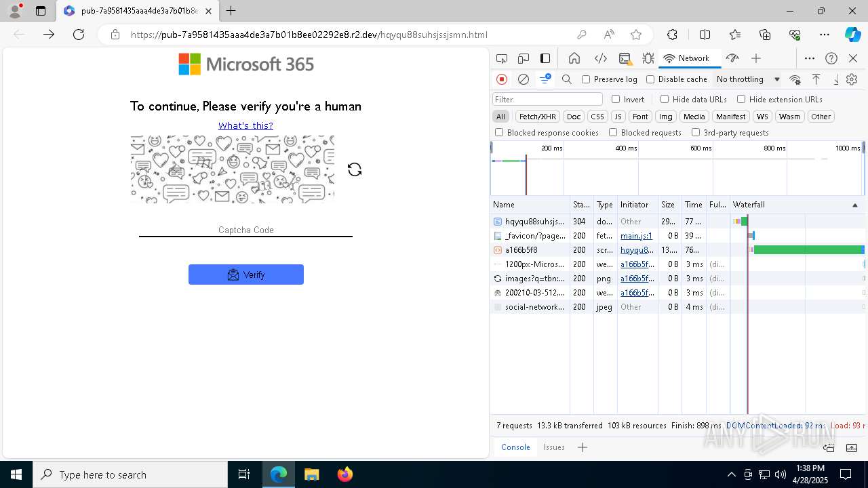Screen dimensions: 868x488
Task: Add more tools with the plus icon
Action: [756, 58]
